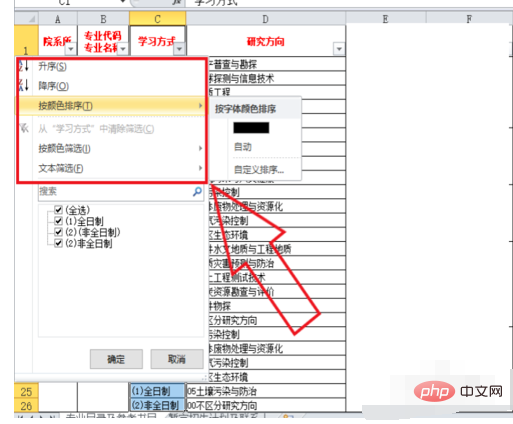
Task: Open filter dropdown for 专业代码 column
Action: (123, 49)
